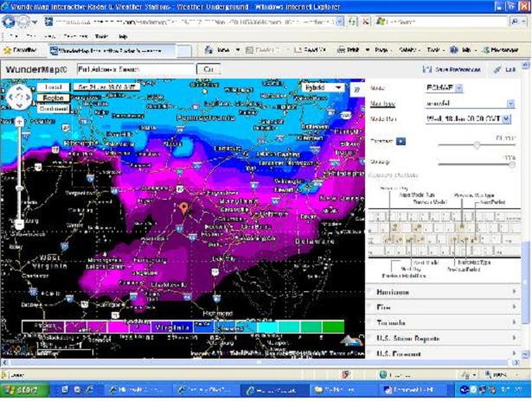The image size is (532, 401).
Task: Open the Print options dropdown arrow
Action: pyautogui.click(x=367, y=50)
